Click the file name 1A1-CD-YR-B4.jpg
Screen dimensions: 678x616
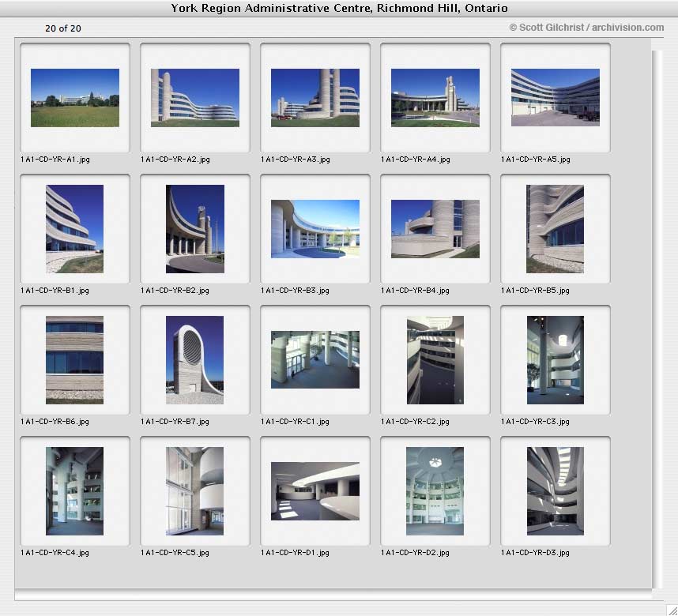(x=416, y=291)
